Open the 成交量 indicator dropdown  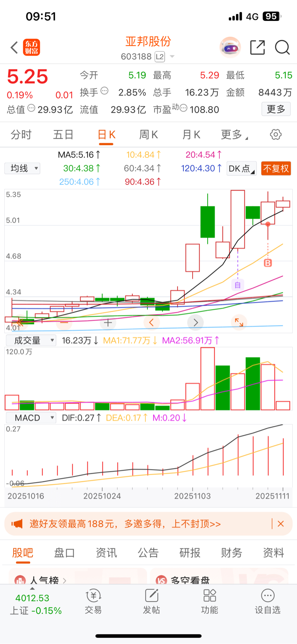(31, 340)
